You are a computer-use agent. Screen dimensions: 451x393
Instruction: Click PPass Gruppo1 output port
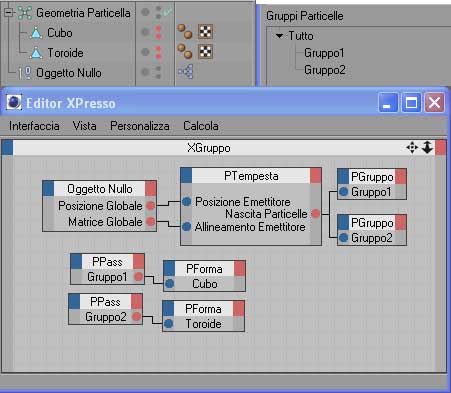coord(138,276)
